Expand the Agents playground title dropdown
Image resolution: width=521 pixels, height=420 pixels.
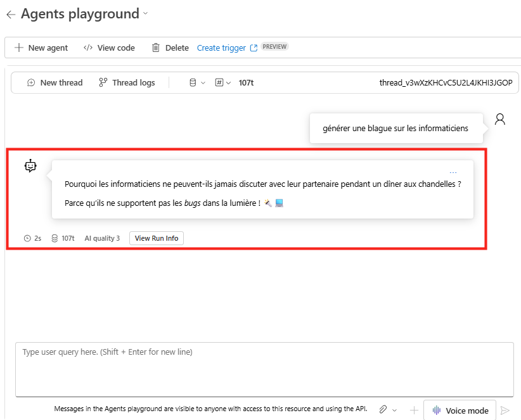coord(146,13)
